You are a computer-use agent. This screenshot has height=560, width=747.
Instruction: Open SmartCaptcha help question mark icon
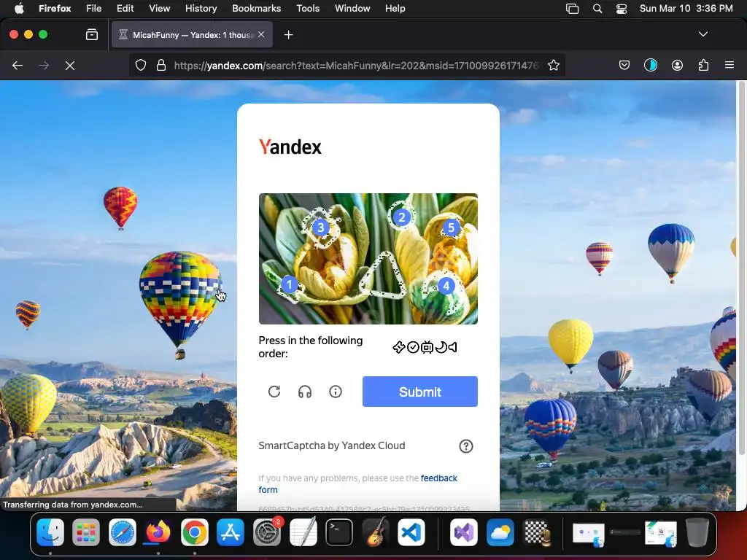tap(466, 446)
